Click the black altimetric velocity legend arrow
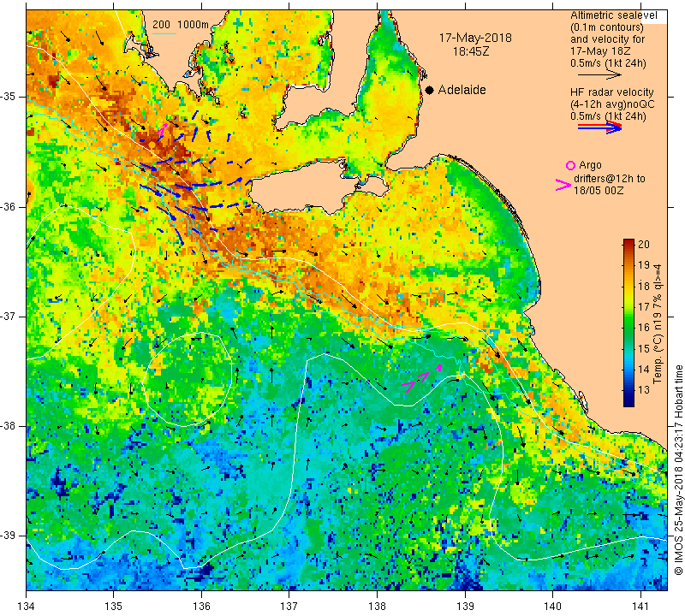 coord(599,75)
